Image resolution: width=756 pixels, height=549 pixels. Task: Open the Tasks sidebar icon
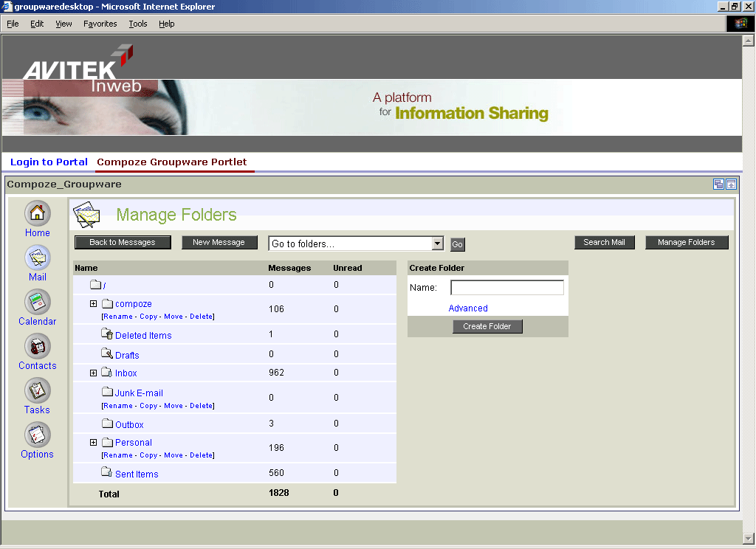(x=37, y=390)
